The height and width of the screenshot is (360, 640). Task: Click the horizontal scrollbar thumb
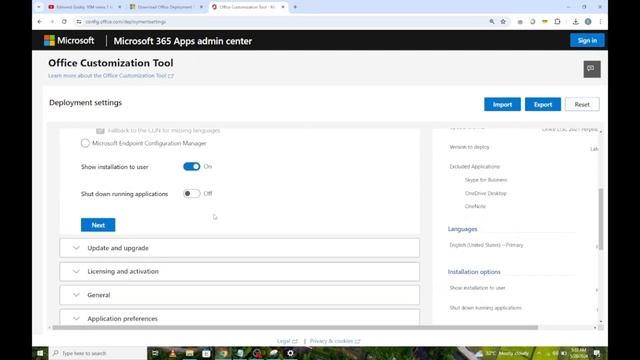[295, 327]
